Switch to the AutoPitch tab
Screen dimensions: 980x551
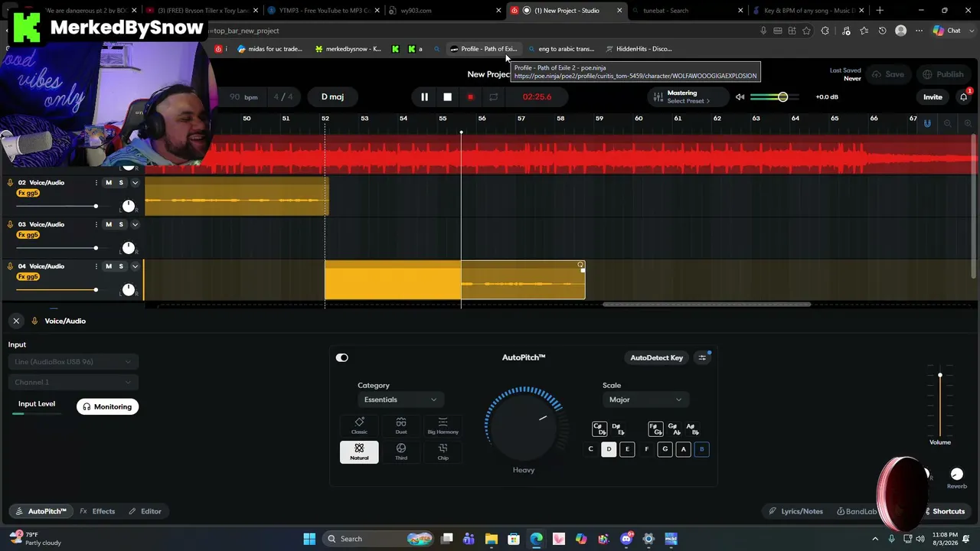coord(41,512)
